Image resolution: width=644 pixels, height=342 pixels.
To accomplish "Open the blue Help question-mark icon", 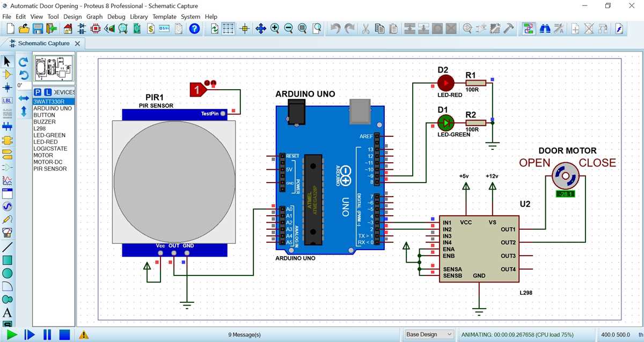I will coord(195,28).
